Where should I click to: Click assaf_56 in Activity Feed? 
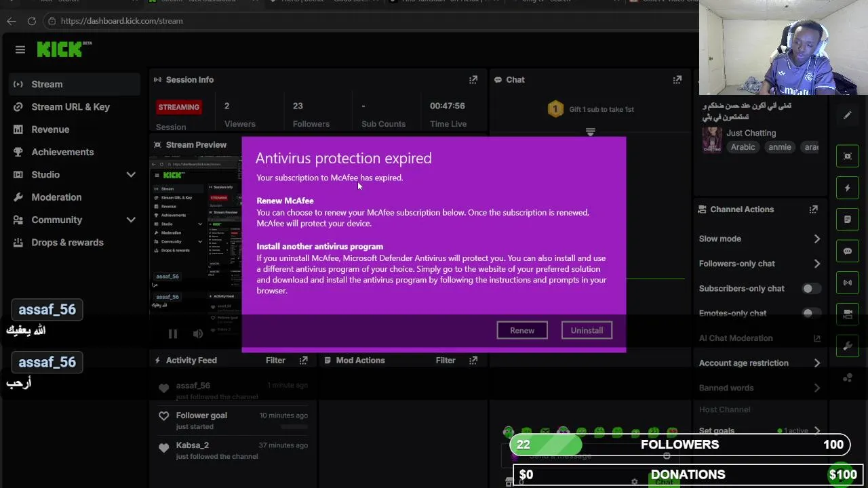(193, 386)
